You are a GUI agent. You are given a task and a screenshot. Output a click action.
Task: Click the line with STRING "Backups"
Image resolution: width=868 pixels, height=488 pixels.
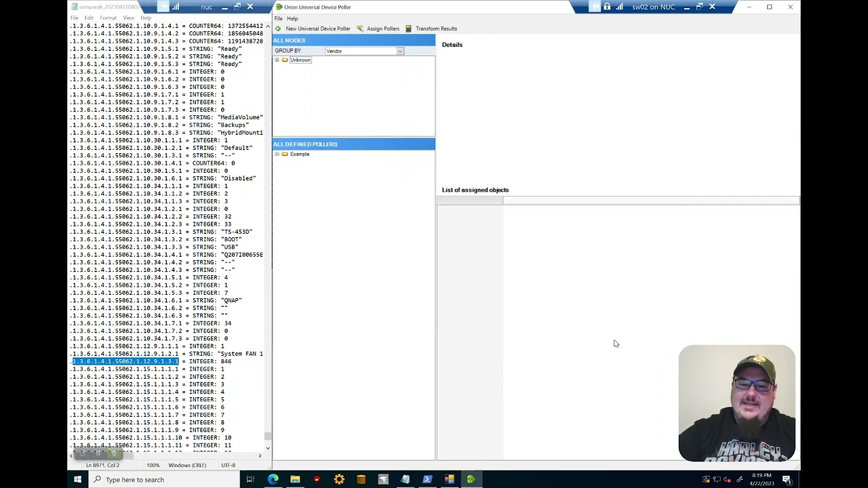[160, 125]
